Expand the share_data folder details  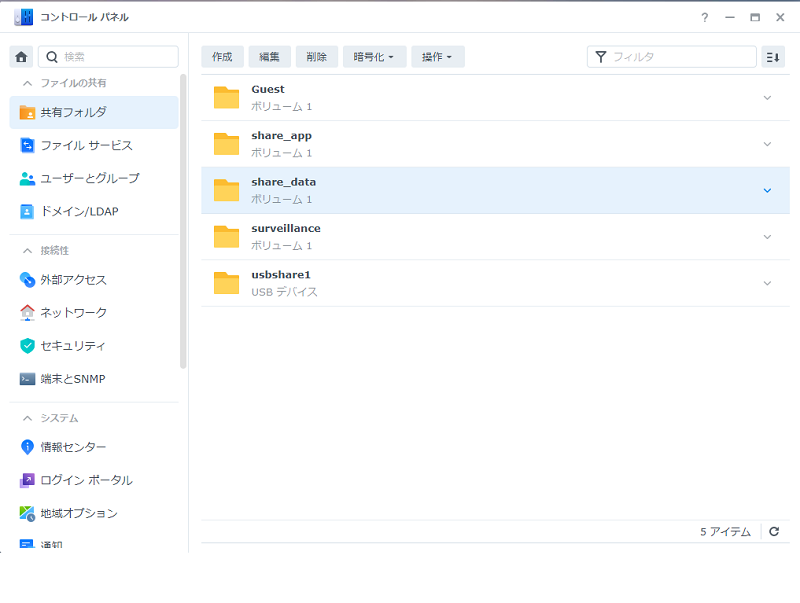(x=767, y=190)
